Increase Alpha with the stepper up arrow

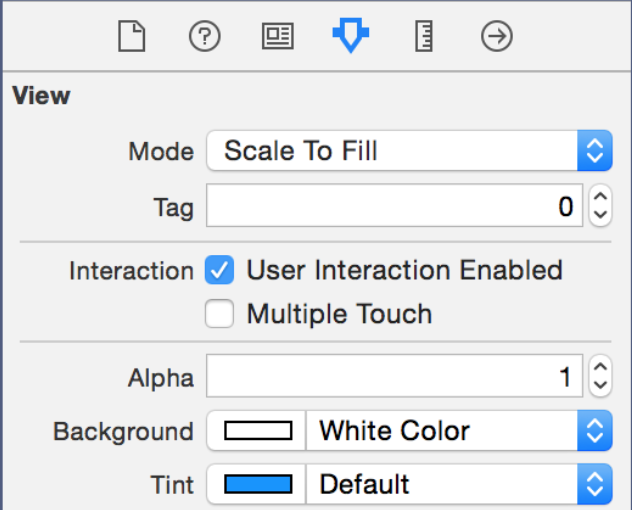pos(600,366)
